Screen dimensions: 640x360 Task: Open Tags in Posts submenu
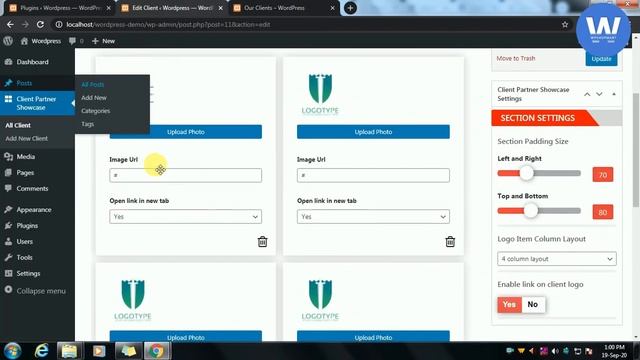click(x=87, y=124)
